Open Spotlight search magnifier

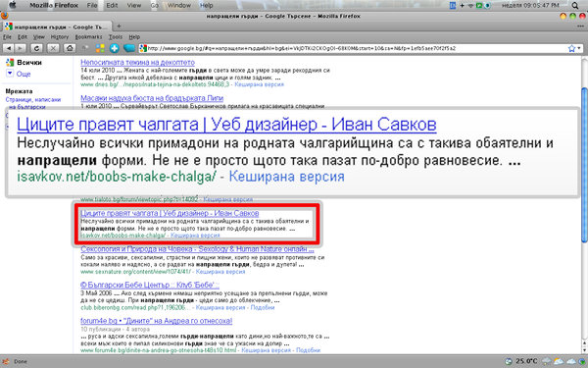tap(575, 5)
